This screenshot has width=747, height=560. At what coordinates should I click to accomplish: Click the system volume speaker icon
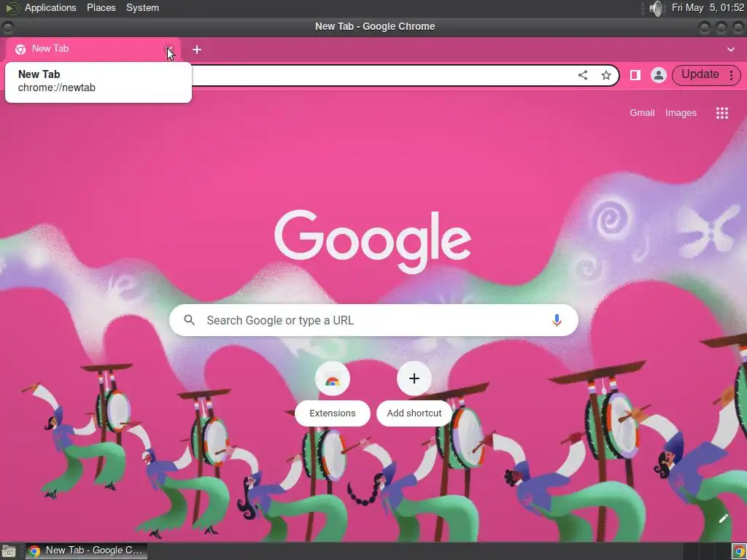tap(657, 8)
